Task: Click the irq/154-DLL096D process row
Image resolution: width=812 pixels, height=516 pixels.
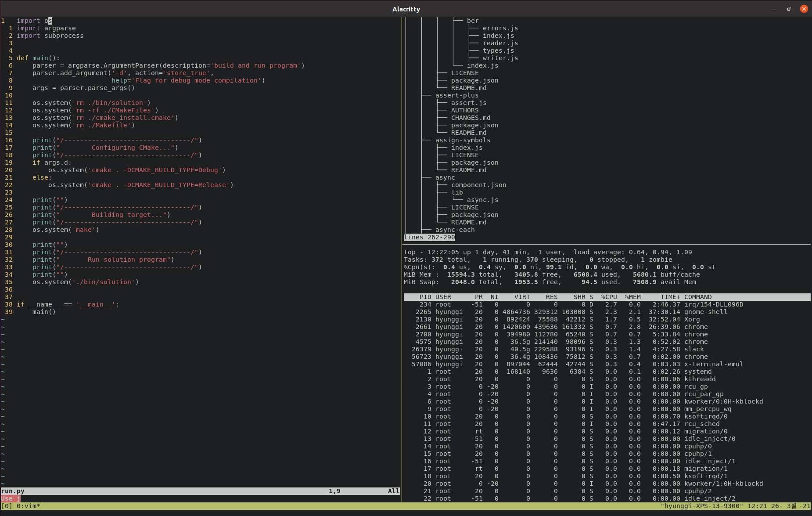Action: pos(607,304)
